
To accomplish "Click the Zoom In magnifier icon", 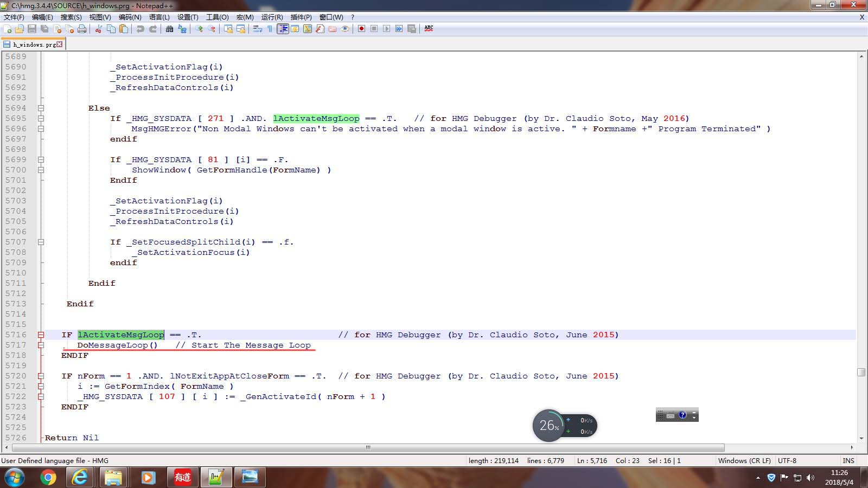I will (x=199, y=29).
